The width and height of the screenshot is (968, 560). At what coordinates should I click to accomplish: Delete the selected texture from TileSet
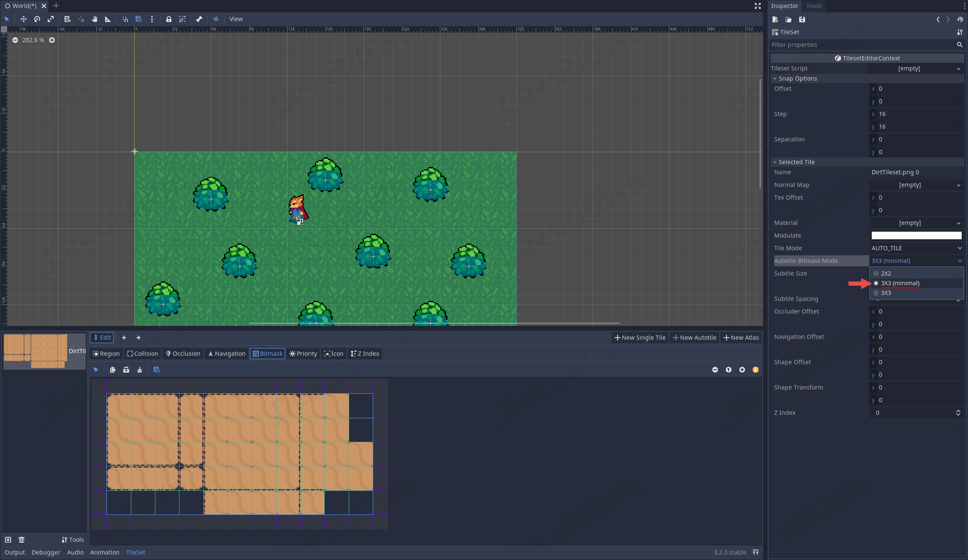tap(22, 540)
